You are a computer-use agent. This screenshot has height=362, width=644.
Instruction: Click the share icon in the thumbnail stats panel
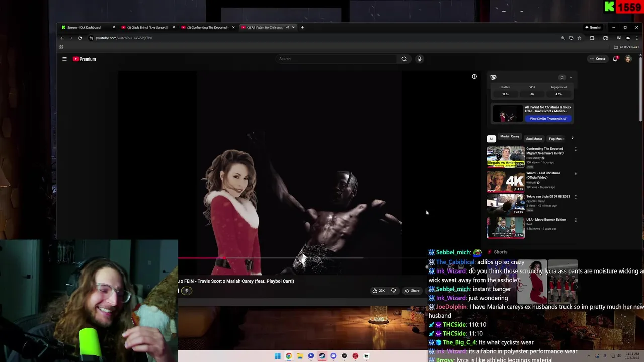pyautogui.click(x=562, y=77)
